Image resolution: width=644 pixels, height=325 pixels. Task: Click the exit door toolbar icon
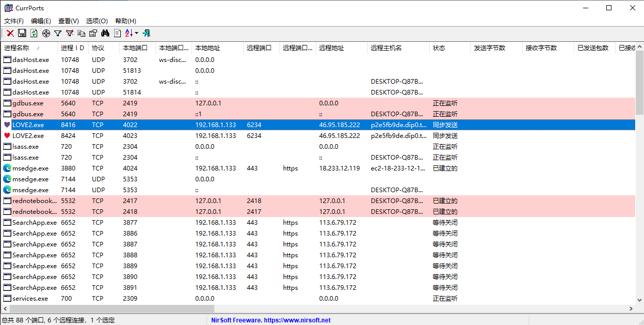point(146,33)
